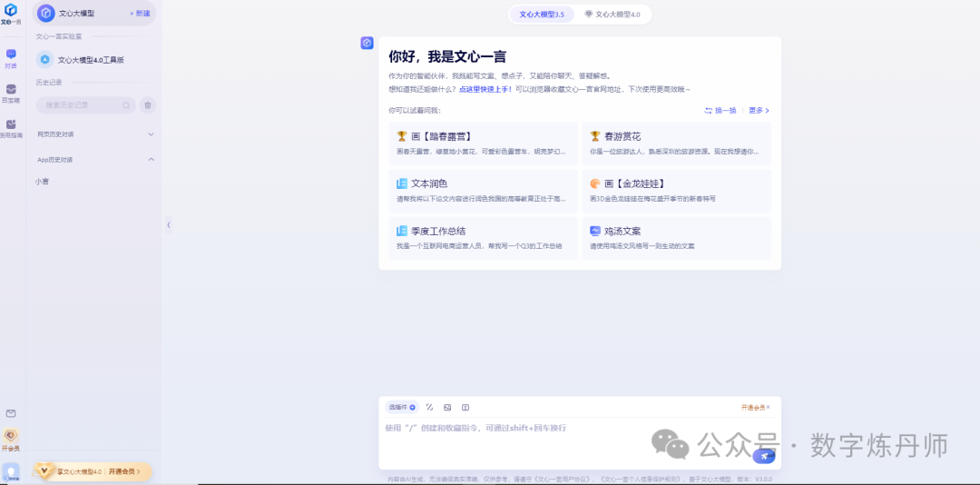Click the send button with the paper plane

coord(764,456)
